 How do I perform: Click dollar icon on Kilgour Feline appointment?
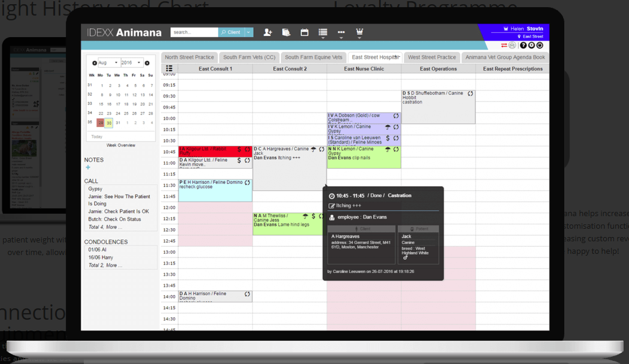click(x=239, y=160)
